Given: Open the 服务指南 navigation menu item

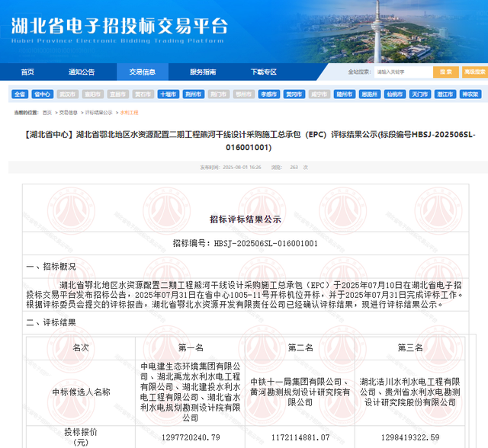Looking at the screenshot, I should pos(203,72).
